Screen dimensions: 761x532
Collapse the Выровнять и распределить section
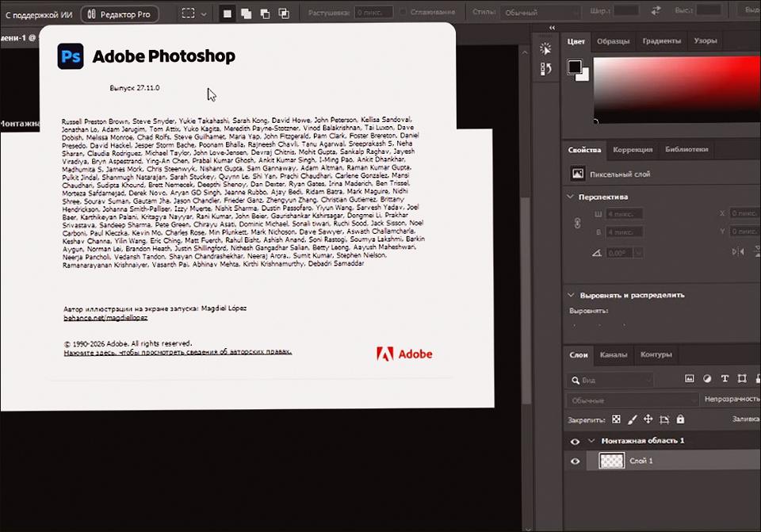(571, 295)
